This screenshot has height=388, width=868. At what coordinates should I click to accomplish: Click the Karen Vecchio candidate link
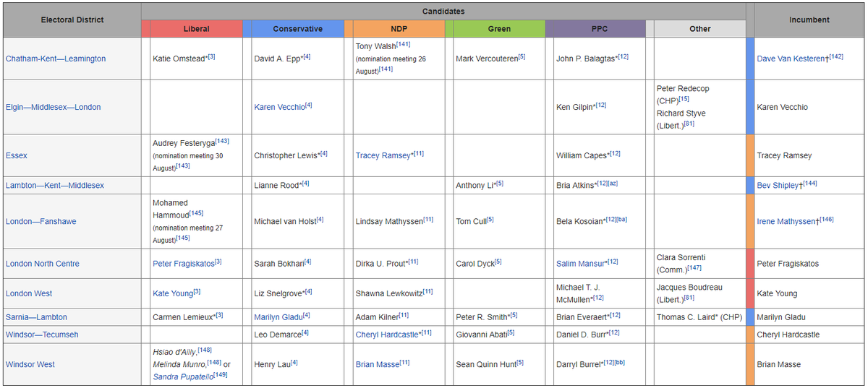pyautogui.click(x=280, y=107)
